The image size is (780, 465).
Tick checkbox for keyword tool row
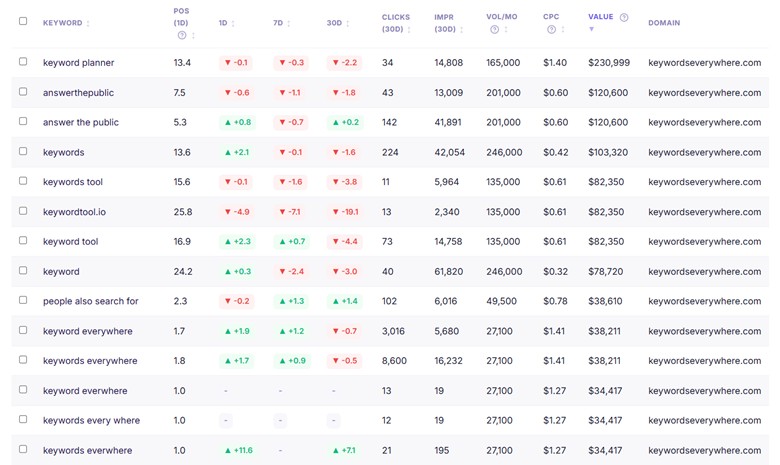click(x=23, y=240)
